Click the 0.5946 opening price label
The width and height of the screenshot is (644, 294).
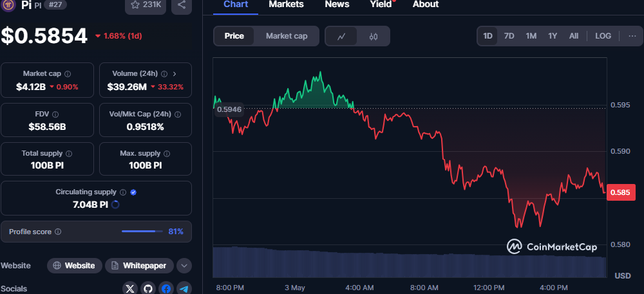tap(229, 110)
